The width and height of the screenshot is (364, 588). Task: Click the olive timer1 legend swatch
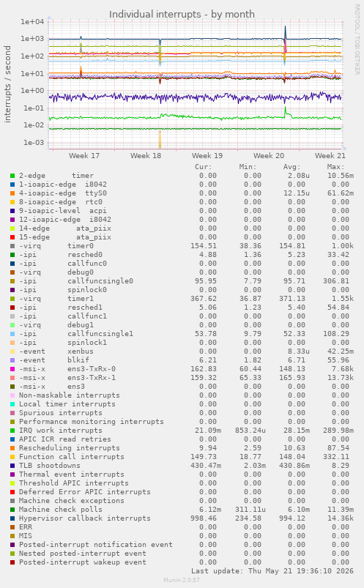12,299
